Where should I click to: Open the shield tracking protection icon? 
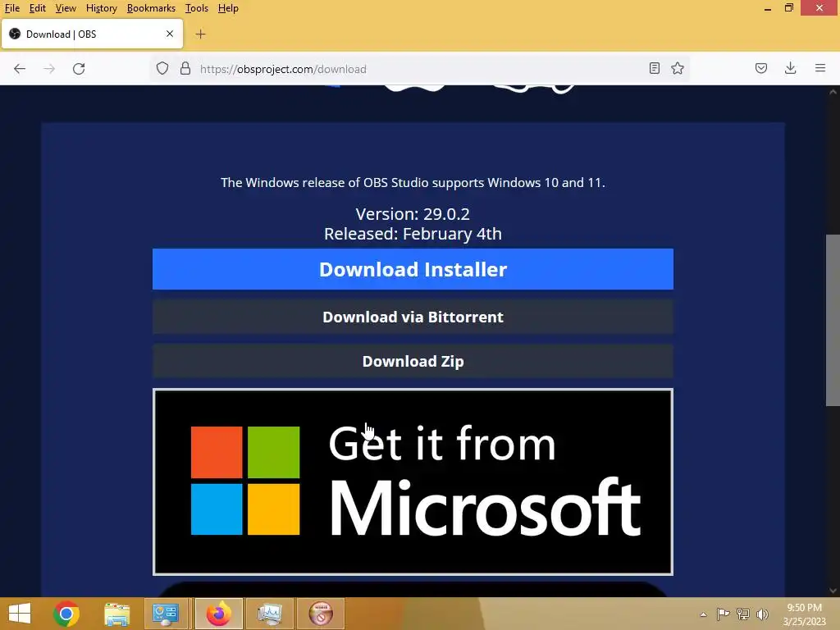[x=162, y=69]
